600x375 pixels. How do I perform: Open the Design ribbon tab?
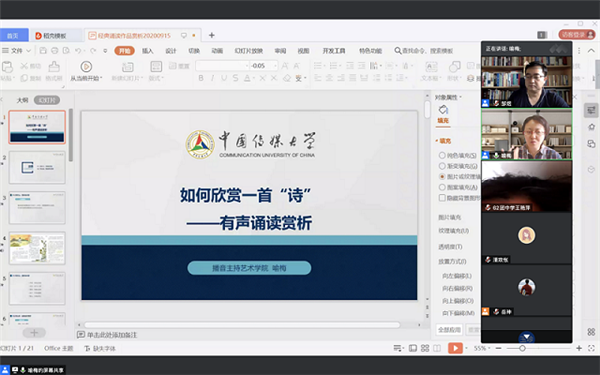click(171, 51)
